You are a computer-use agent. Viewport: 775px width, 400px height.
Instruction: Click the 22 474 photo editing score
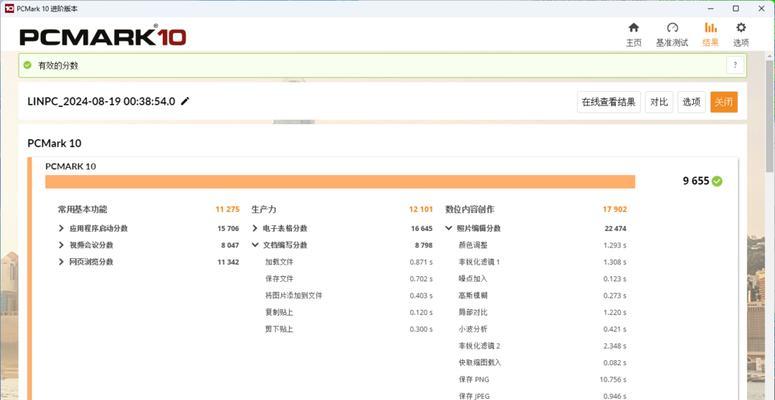coord(615,228)
